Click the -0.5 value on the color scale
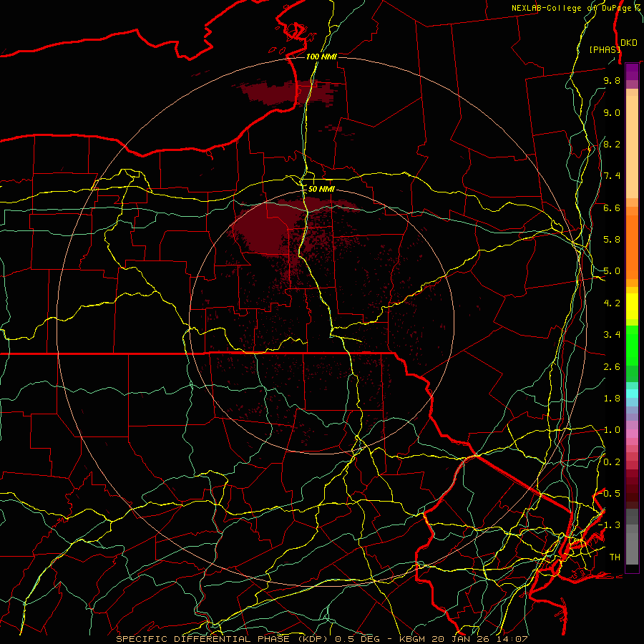The height and width of the screenshot is (644, 644). point(609,494)
